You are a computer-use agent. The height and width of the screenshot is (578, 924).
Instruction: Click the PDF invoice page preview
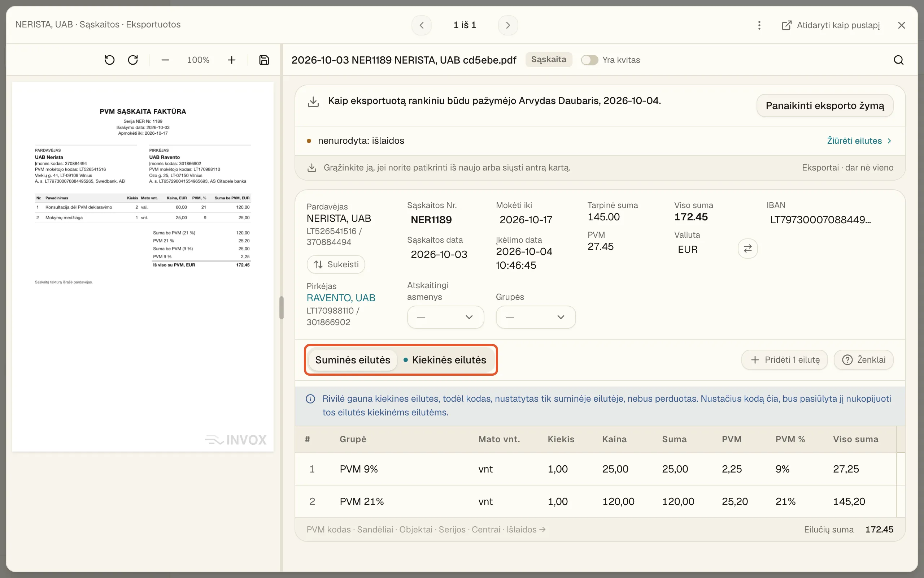[143, 267]
